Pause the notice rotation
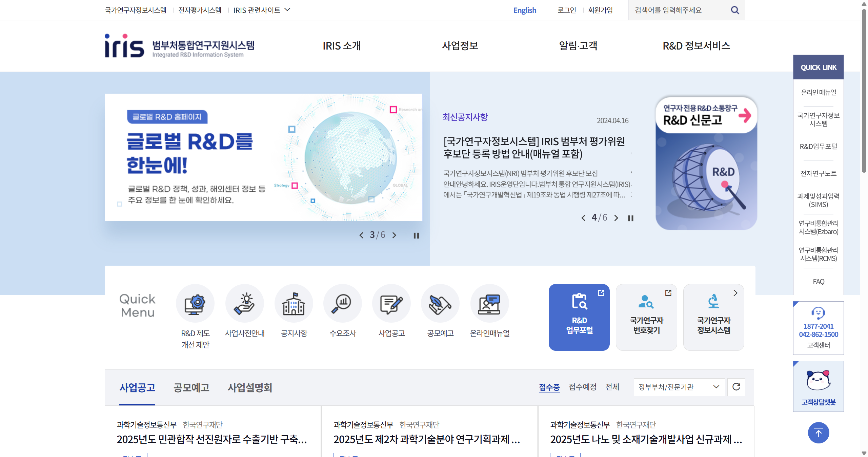 pos(630,218)
